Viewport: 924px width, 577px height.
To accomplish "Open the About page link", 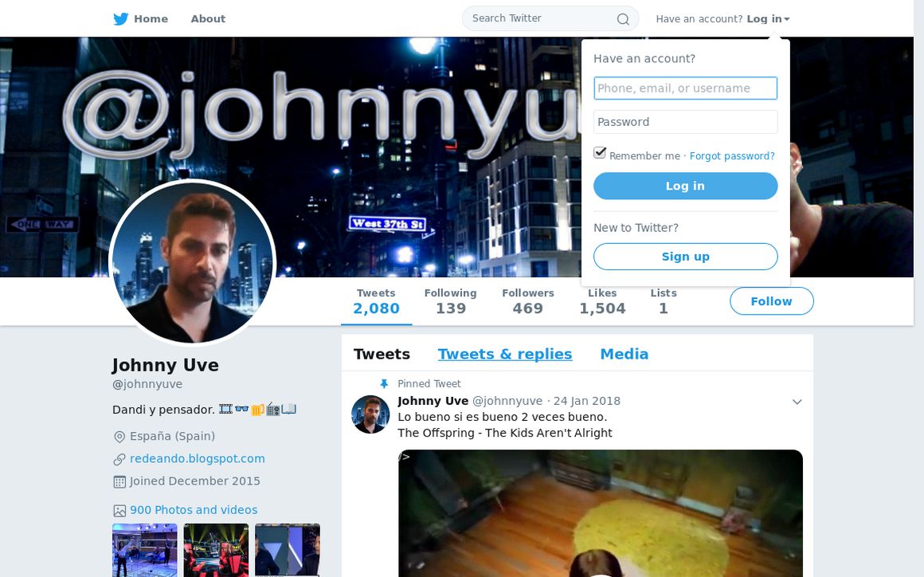I will click(x=208, y=19).
